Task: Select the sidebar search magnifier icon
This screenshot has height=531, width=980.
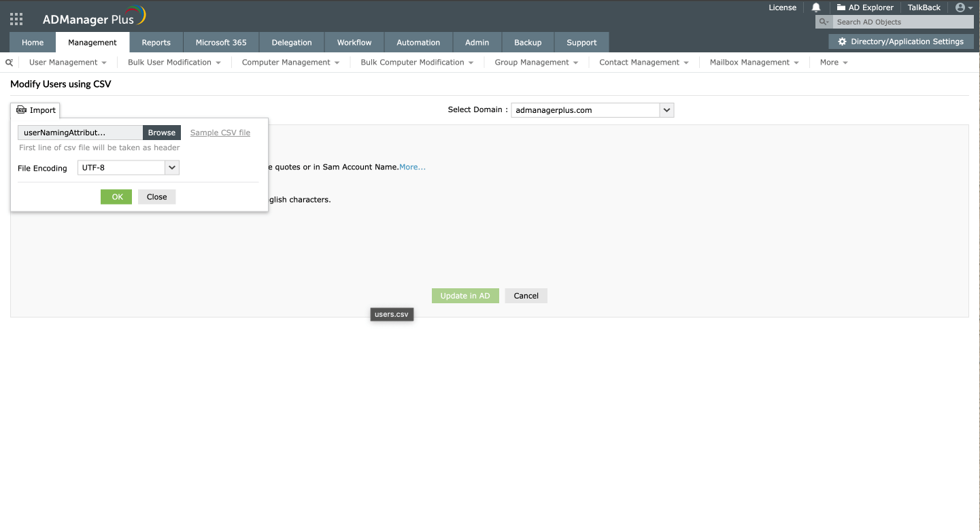Action: tap(9, 62)
